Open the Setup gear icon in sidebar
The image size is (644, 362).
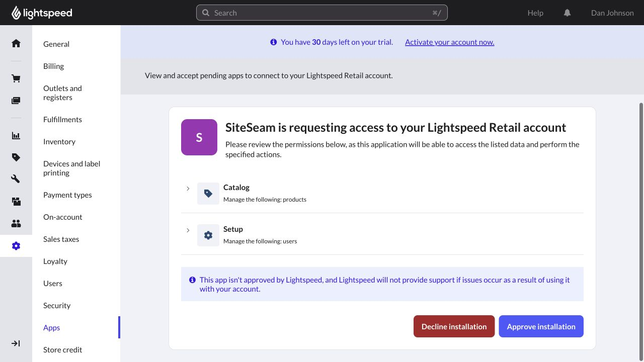(16, 246)
